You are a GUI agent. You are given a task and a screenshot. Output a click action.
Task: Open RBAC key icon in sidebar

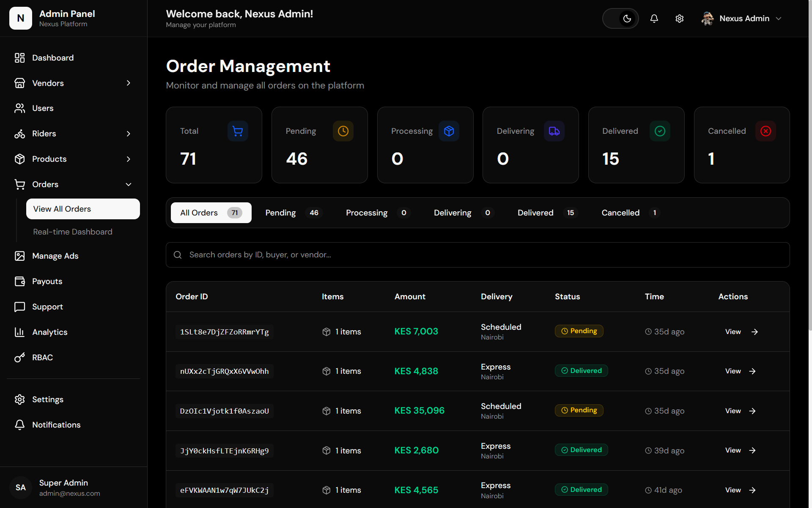pyautogui.click(x=20, y=358)
